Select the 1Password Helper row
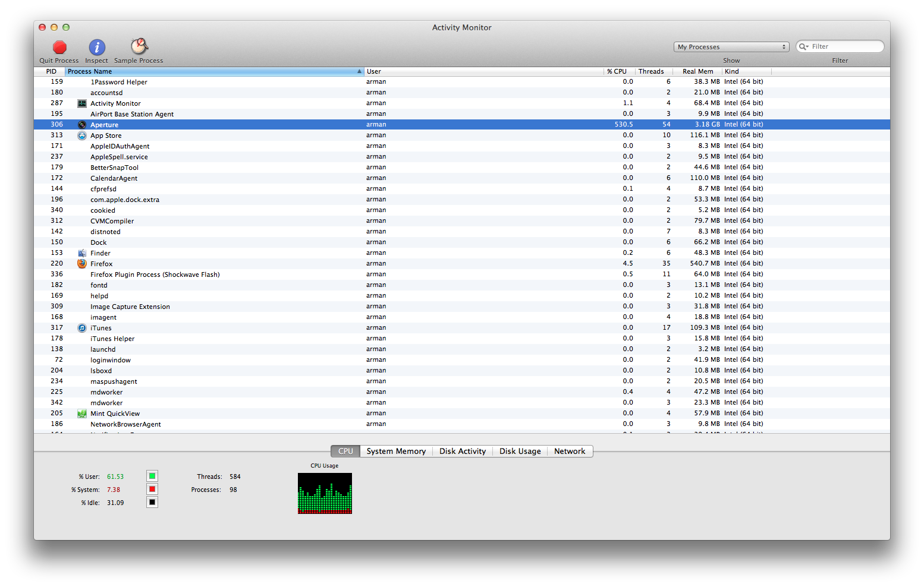This screenshot has height=587, width=924. pyautogui.click(x=462, y=82)
